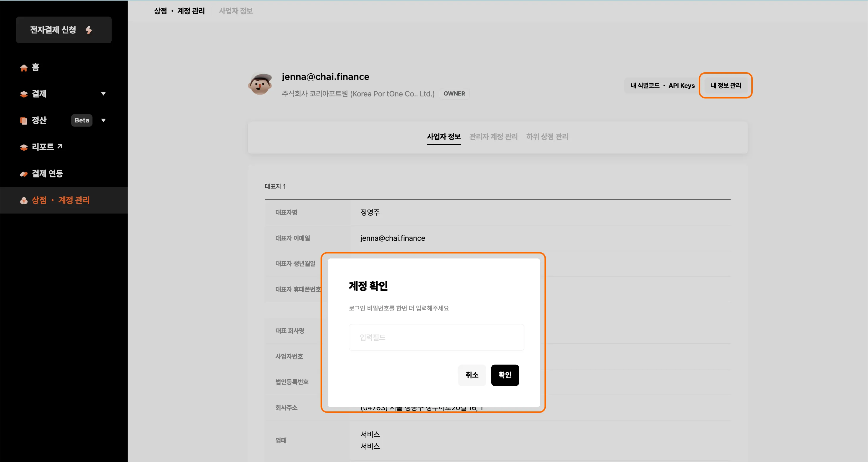The image size is (868, 462).
Task: Click the 리포트 external link arrow
Action: tap(60, 146)
